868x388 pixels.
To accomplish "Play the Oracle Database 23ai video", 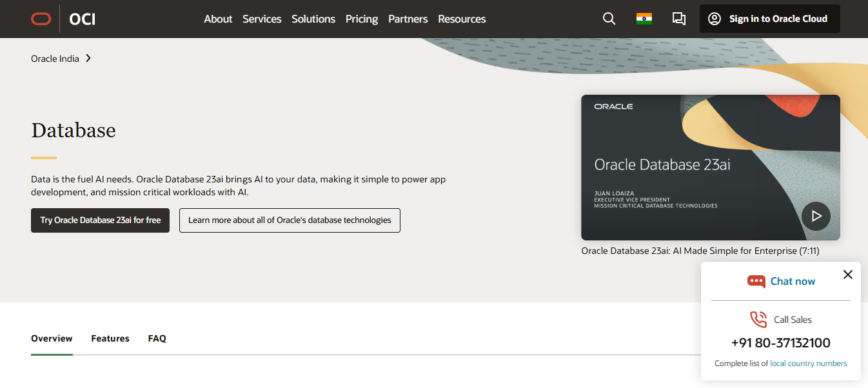I will 816,216.
